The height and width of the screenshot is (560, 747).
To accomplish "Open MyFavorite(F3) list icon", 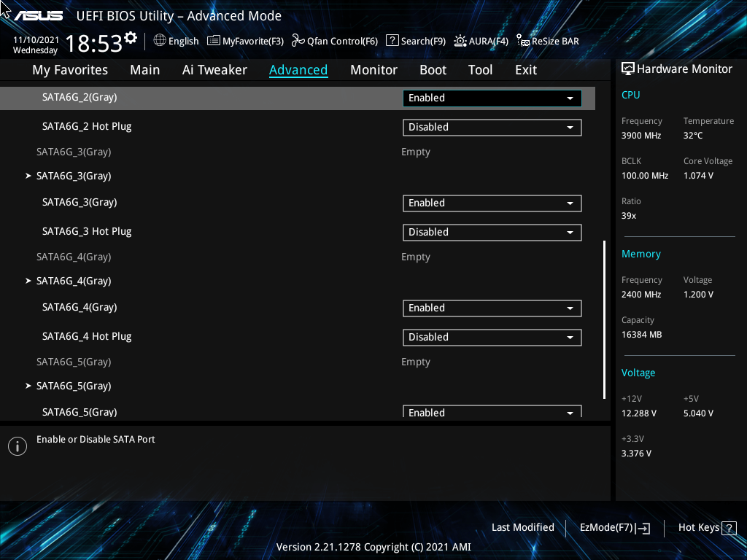I will point(214,41).
